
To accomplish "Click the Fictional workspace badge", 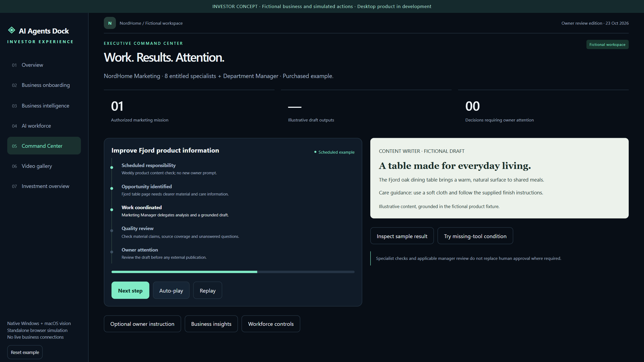I will point(607,45).
